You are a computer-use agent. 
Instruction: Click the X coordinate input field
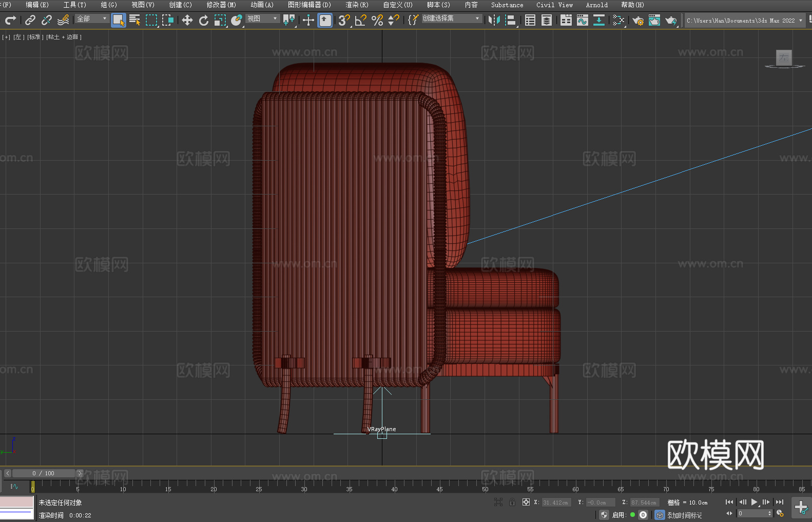tap(556, 502)
